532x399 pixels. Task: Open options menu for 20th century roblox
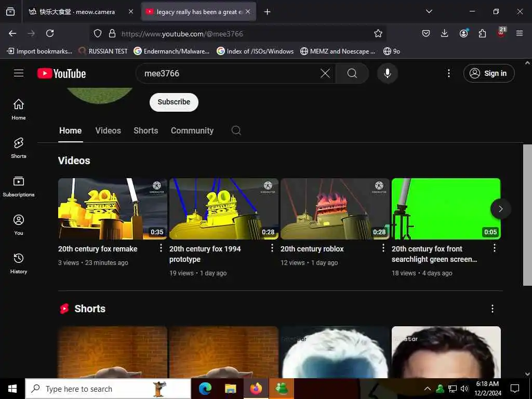coord(383,248)
